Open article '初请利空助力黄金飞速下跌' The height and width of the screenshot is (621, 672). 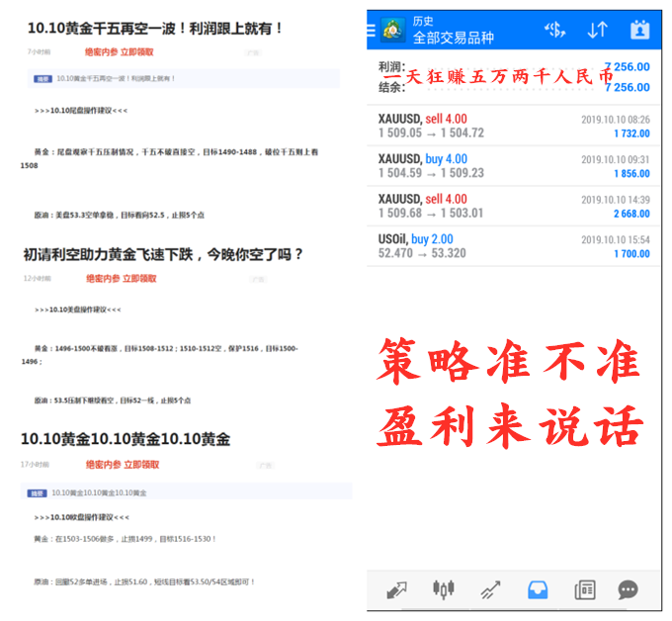(163, 254)
